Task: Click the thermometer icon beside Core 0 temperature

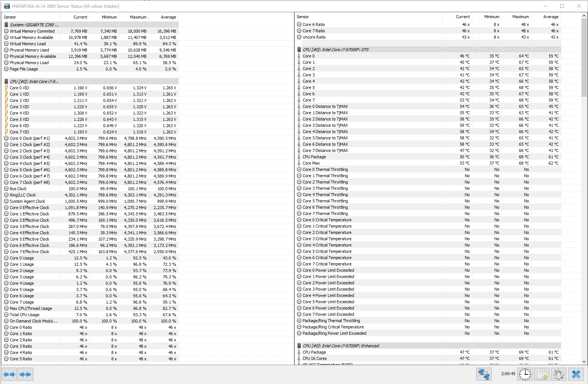Action: 299,56
